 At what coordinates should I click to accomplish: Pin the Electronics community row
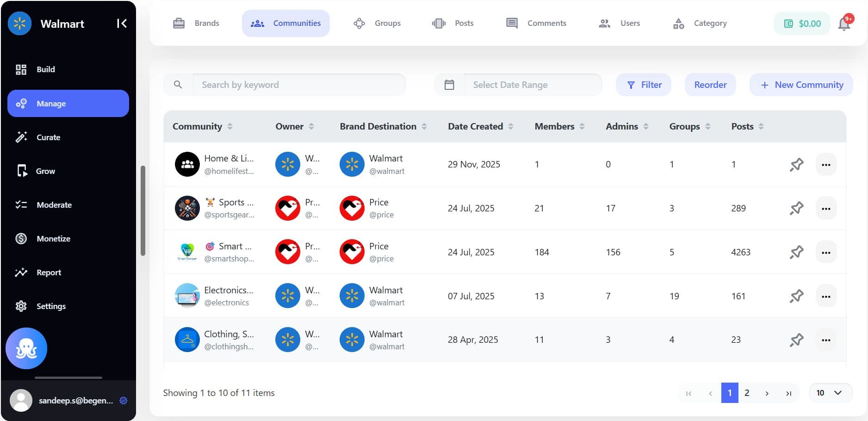click(796, 296)
